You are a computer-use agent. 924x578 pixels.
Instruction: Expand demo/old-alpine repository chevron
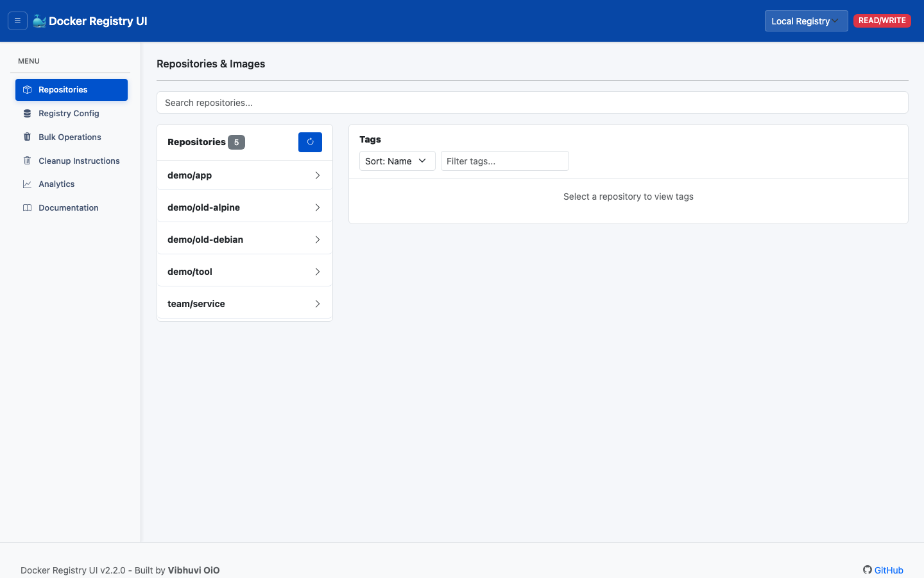point(317,207)
